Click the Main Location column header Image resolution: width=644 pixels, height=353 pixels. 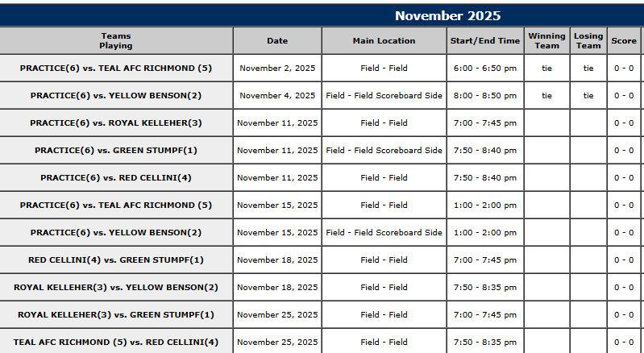384,41
